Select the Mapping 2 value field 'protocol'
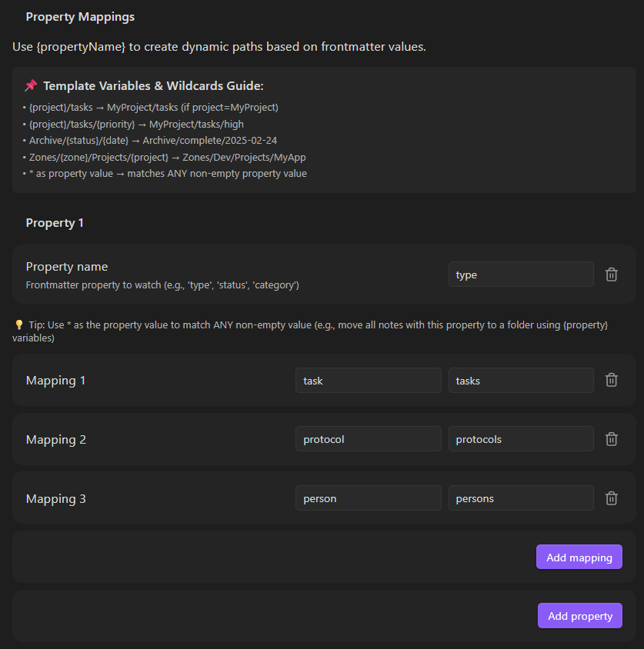 point(368,439)
